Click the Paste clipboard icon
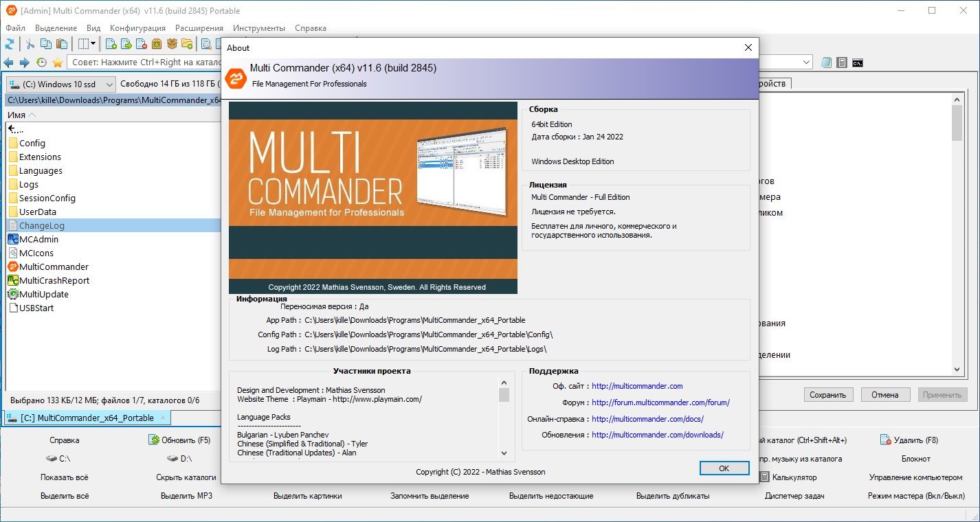980x522 pixels. click(62, 44)
